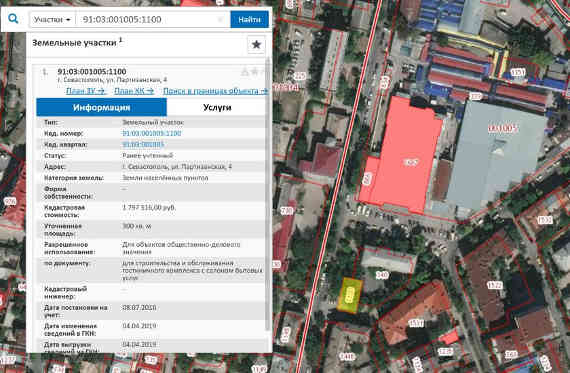Image resolution: width=570 pixels, height=373 pixels.
Task: Click the small star icon in result row
Action: coord(255,71)
